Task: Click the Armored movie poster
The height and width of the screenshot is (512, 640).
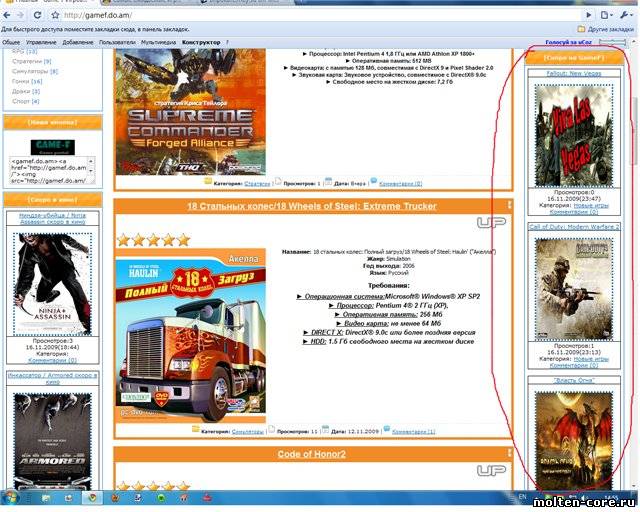Action: [53, 441]
